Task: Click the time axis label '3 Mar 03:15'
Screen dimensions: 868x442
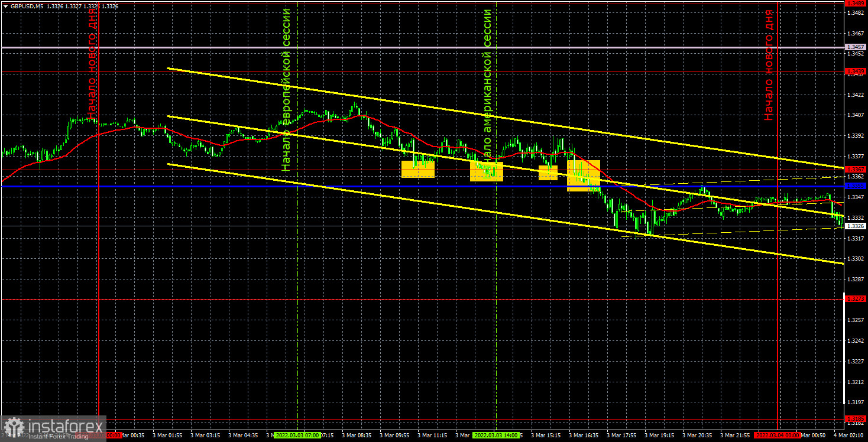Action: (205, 435)
